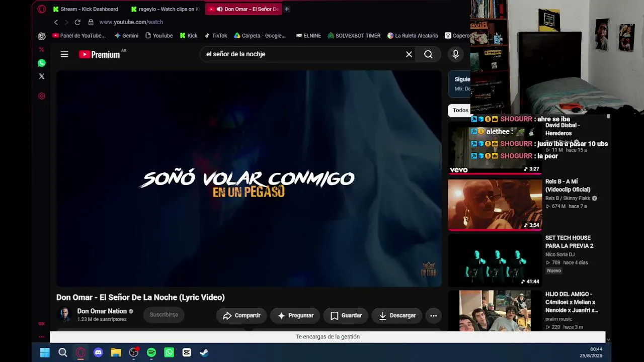
Task: Switch to Stream - Kick Dashboard tab
Action: [87, 9]
